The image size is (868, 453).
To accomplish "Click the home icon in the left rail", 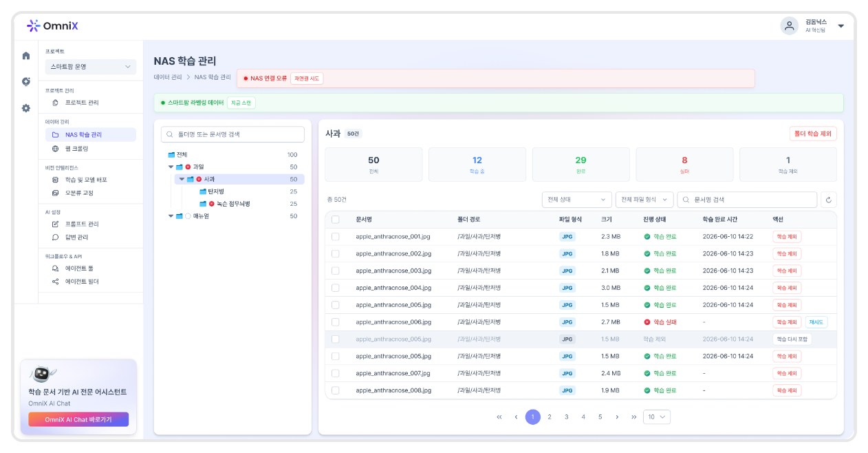I will (26, 56).
